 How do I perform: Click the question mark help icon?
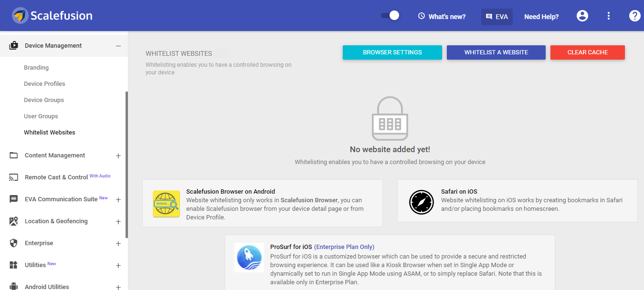click(x=634, y=16)
